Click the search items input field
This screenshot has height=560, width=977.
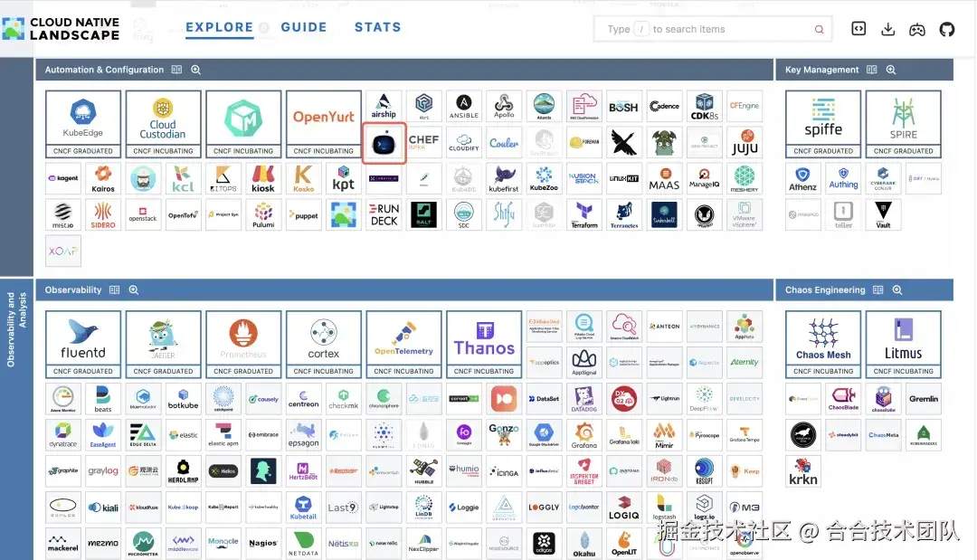(712, 29)
